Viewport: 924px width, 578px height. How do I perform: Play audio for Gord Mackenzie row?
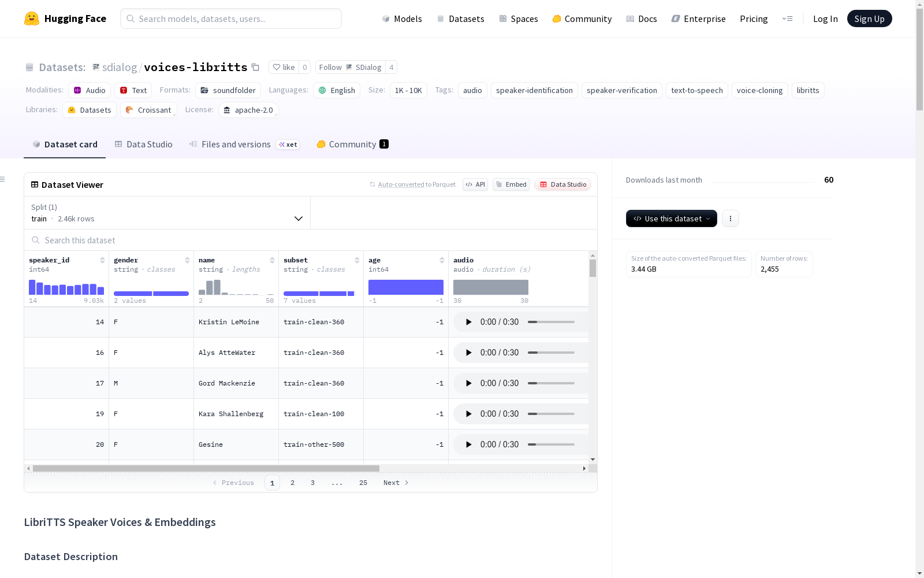pos(469,383)
